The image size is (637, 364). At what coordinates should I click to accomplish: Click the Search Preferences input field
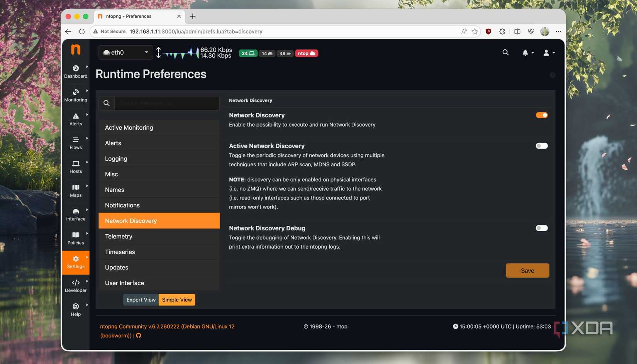pos(167,103)
